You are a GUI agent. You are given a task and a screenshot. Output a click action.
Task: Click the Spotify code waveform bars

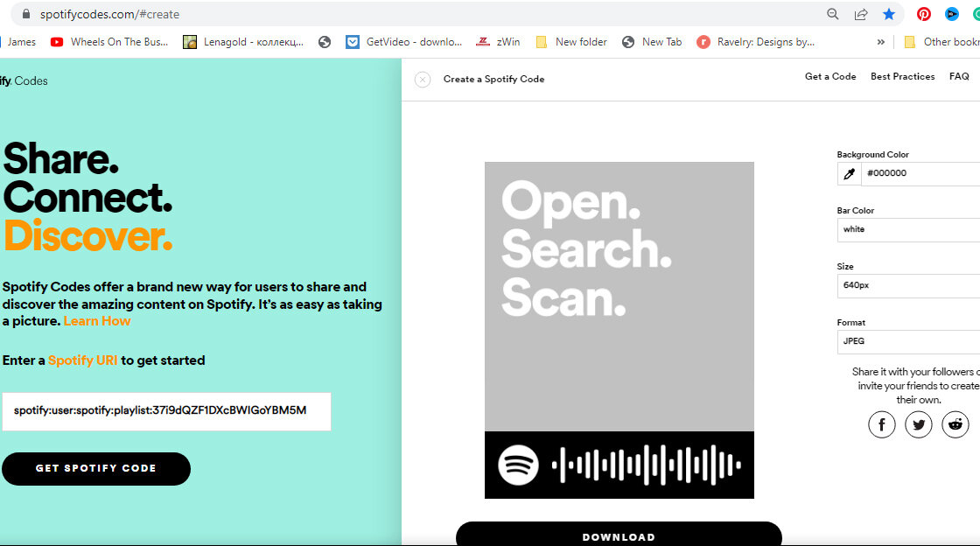point(647,465)
